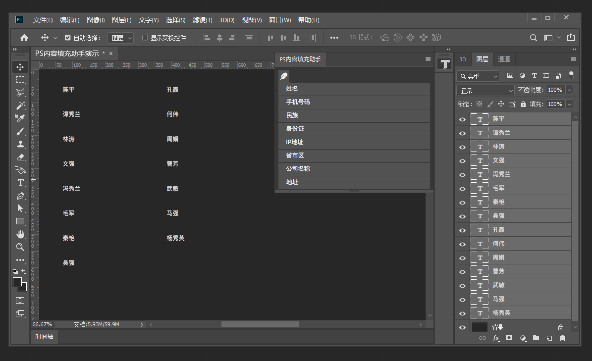
Task: Select the Horizontal Type tool in the toolbox
Action: pyautogui.click(x=20, y=183)
